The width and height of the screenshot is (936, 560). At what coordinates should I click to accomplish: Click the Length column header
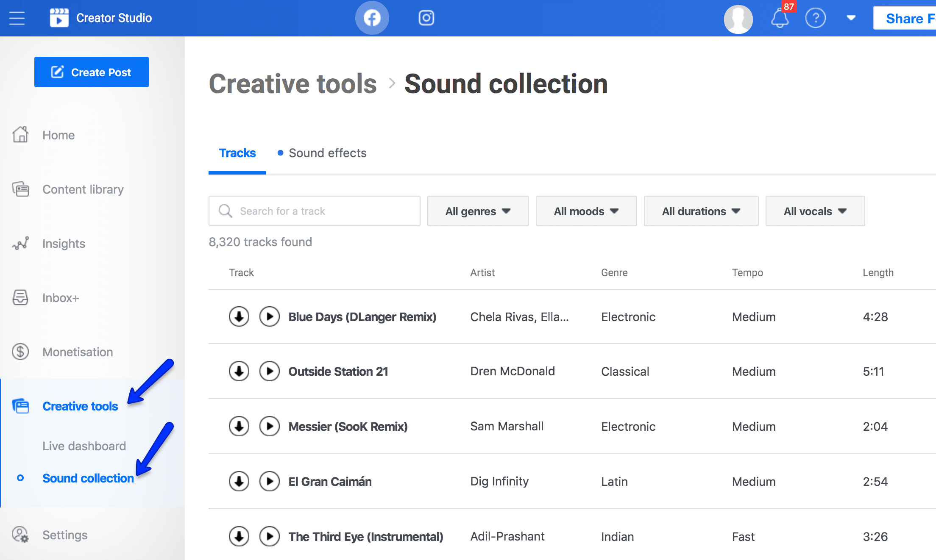tap(878, 272)
